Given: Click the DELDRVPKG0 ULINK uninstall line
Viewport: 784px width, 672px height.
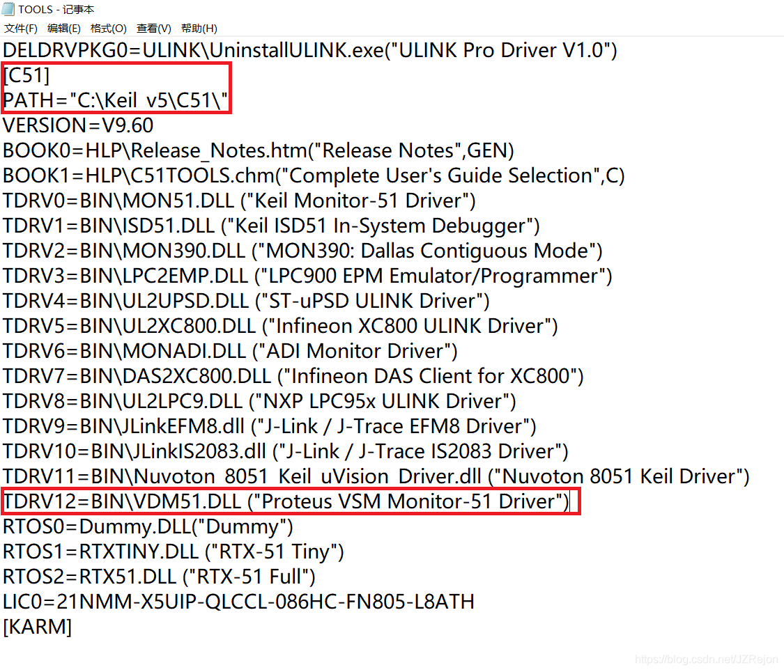Looking at the screenshot, I should coord(310,50).
